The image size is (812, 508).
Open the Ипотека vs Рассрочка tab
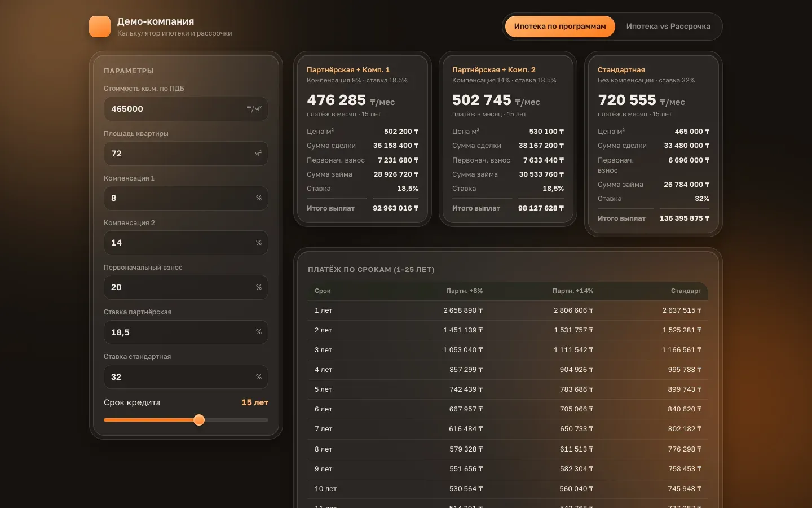pyautogui.click(x=668, y=27)
